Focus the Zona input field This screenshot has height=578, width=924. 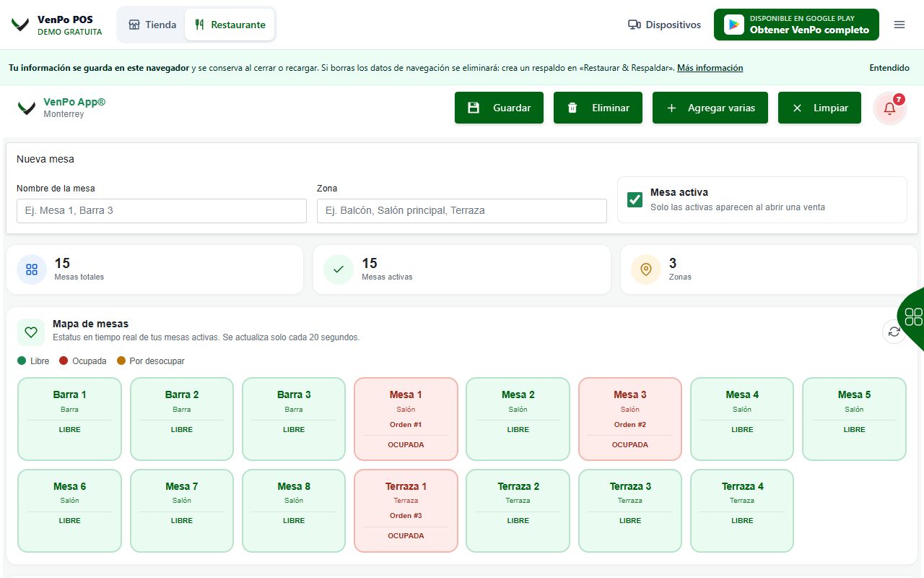point(462,211)
